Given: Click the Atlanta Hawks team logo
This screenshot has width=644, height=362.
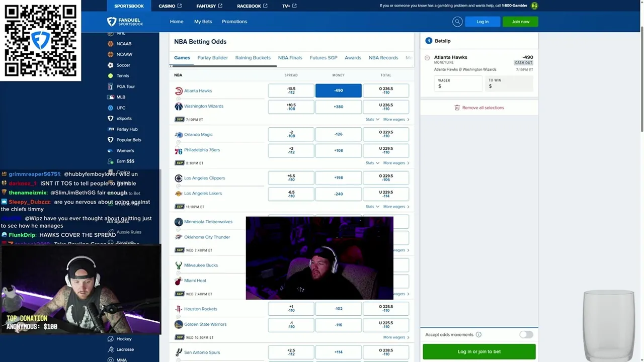Looking at the screenshot, I should (x=179, y=91).
